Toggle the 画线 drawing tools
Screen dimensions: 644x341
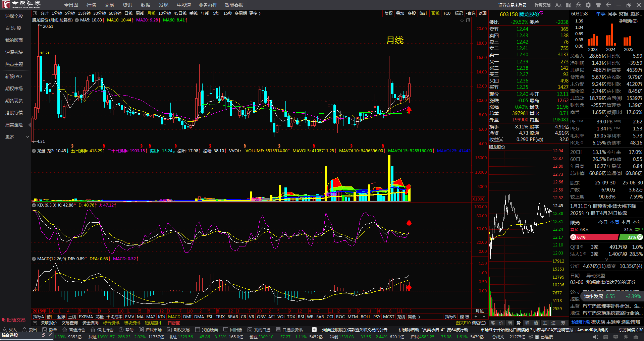(435, 13)
